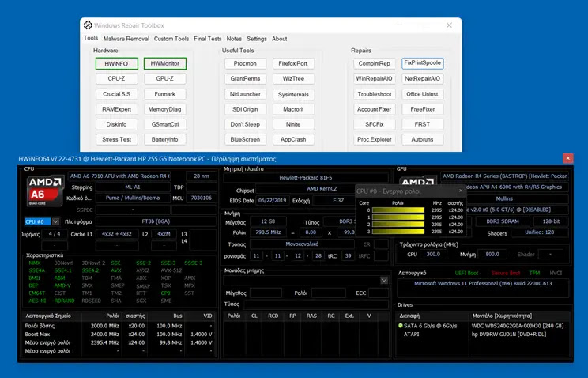Click core 3 clock usage bar
588x378 pixels.
[x=398, y=232]
